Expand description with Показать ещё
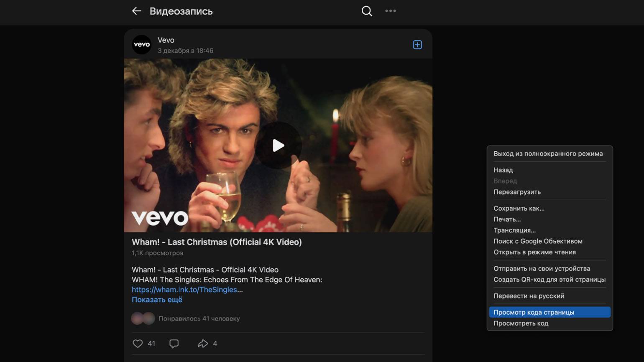The width and height of the screenshot is (644, 362). pyautogui.click(x=157, y=300)
